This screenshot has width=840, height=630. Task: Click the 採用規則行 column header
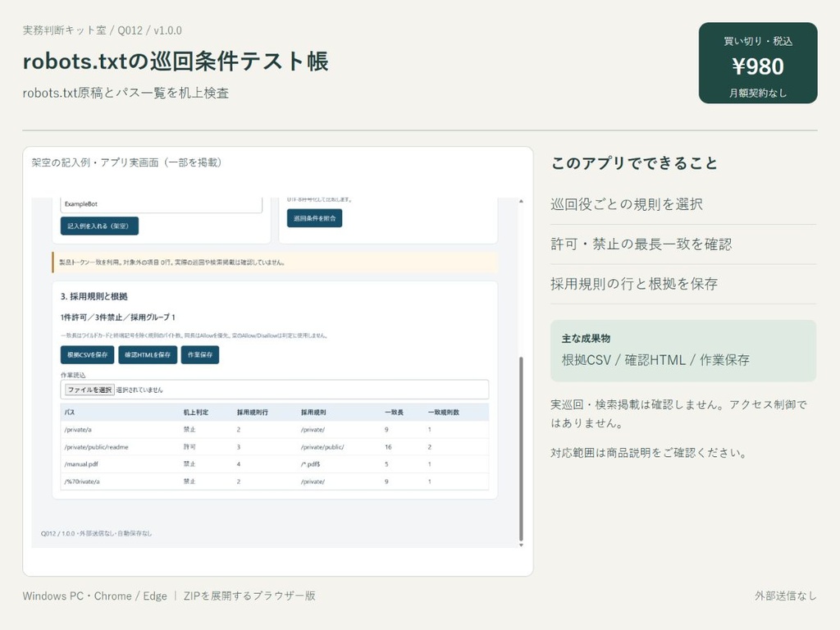(253, 413)
